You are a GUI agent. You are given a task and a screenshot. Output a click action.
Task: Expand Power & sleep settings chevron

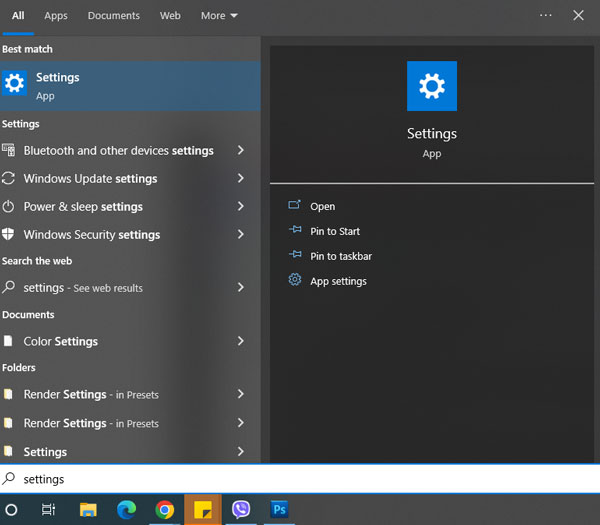pyautogui.click(x=240, y=206)
